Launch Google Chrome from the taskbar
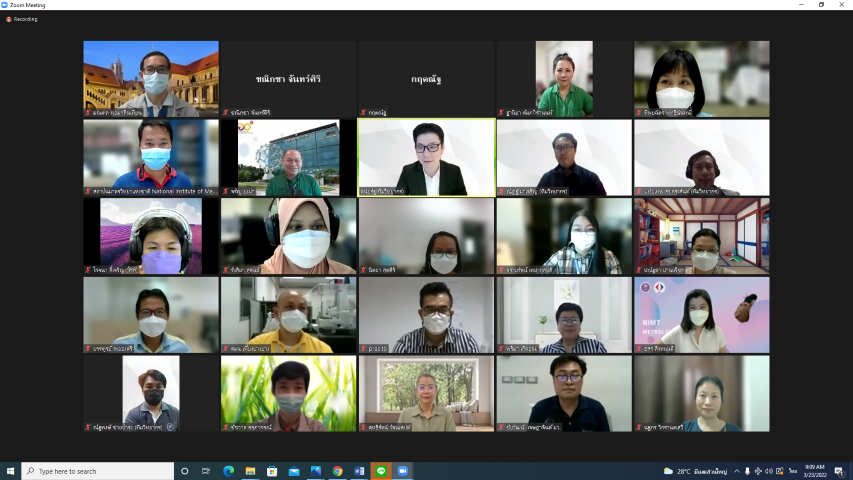Image resolution: width=853 pixels, height=480 pixels. pyautogui.click(x=337, y=471)
